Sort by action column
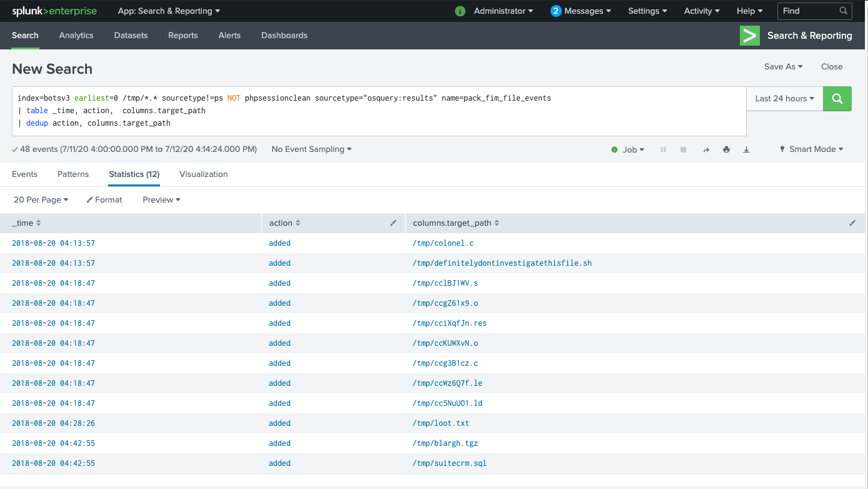Viewport: 868px width, 489px height. point(285,223)
